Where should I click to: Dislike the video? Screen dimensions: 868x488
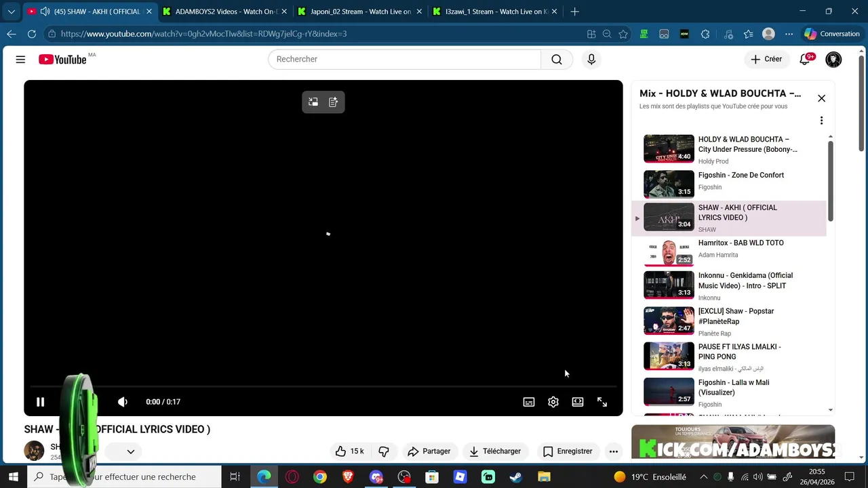pos(384,451)
